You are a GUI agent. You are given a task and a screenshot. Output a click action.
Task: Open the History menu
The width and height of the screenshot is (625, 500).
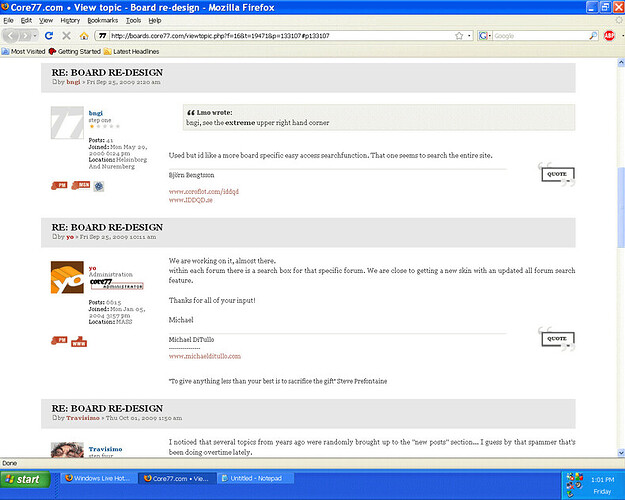click(x=70, y=20)
